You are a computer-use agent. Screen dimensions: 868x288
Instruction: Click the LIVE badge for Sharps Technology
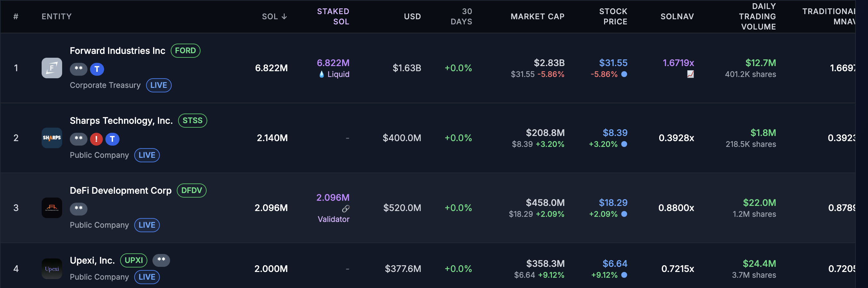pyautogui.click(x=147, y=155)
